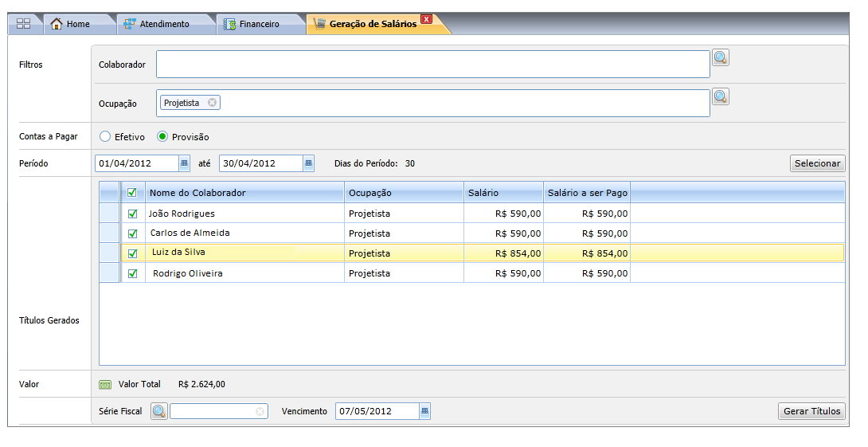Click the Série Fiscal text field
Image resolution: width=868 pixels, height=447 pixels.
pos(219,411)
